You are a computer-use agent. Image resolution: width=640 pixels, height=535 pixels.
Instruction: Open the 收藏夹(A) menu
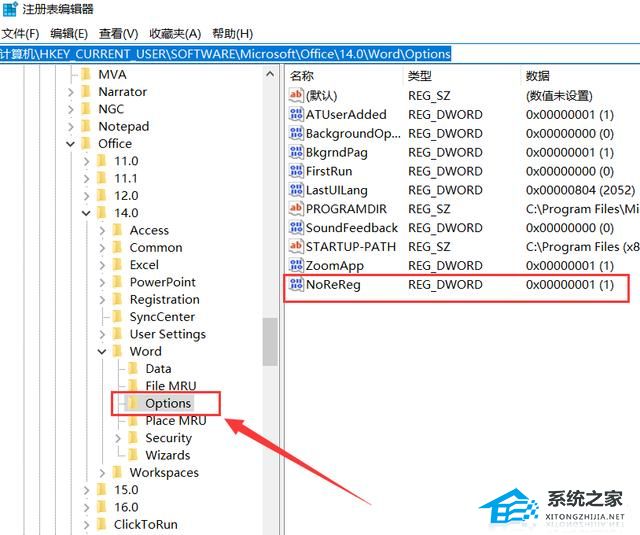tap(175, 33)
